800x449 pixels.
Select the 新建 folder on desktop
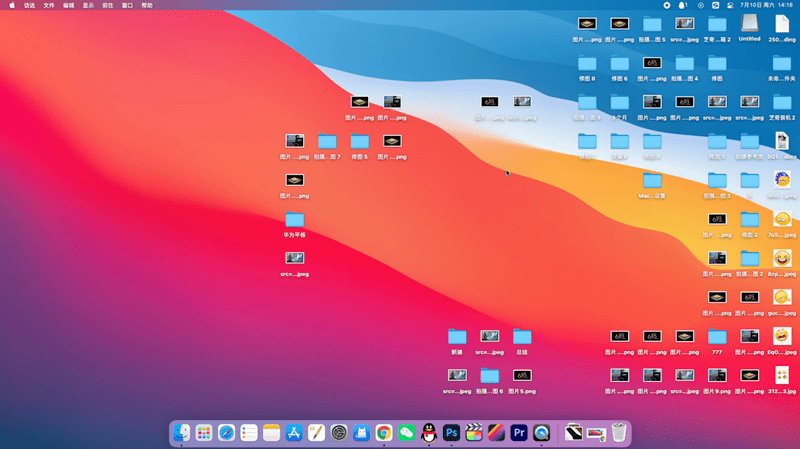click(x=457, y=341)
